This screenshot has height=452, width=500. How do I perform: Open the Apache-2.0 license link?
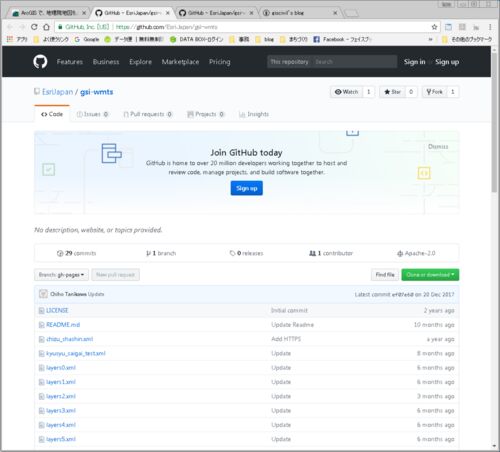click(416, 253)
